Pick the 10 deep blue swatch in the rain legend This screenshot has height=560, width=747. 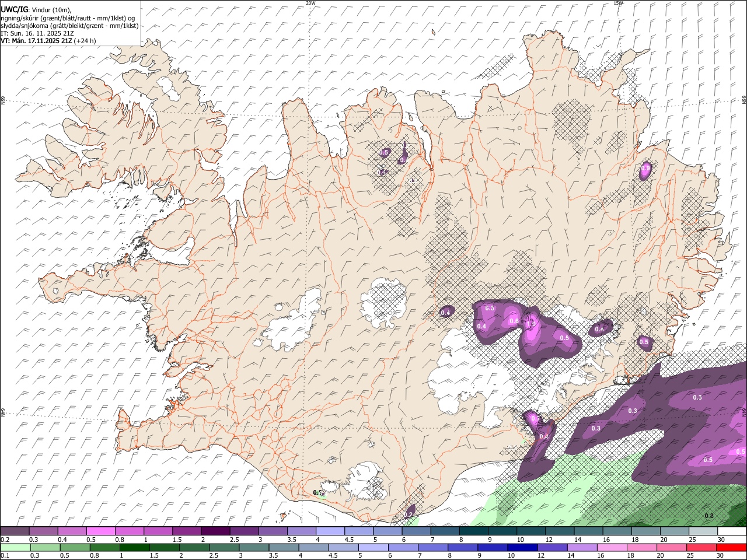(522, 547)
